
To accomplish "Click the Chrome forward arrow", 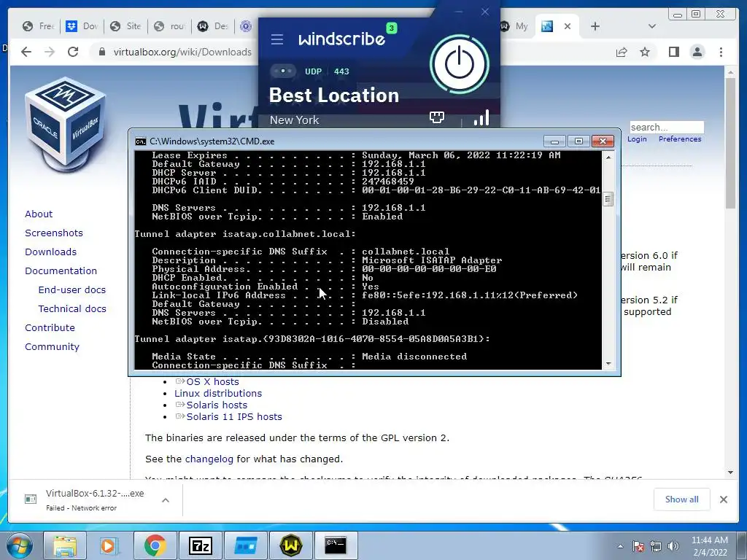I will 50,52.
